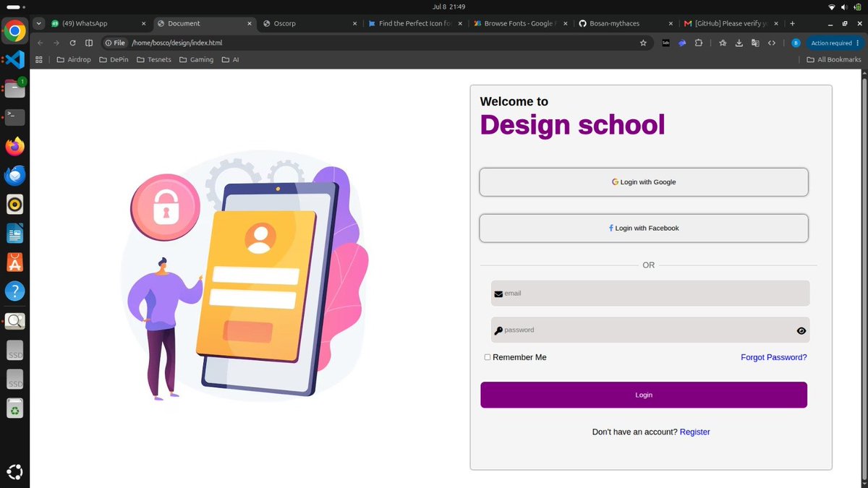This screenshot has width=868, height=488.
Task: Click the Action required button
Action: coord(834,43)
